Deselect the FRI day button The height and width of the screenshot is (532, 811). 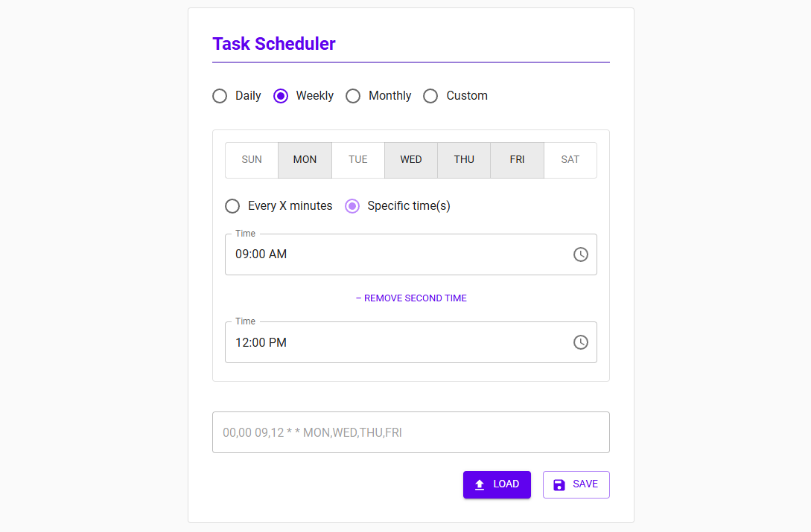click(517, 160)
